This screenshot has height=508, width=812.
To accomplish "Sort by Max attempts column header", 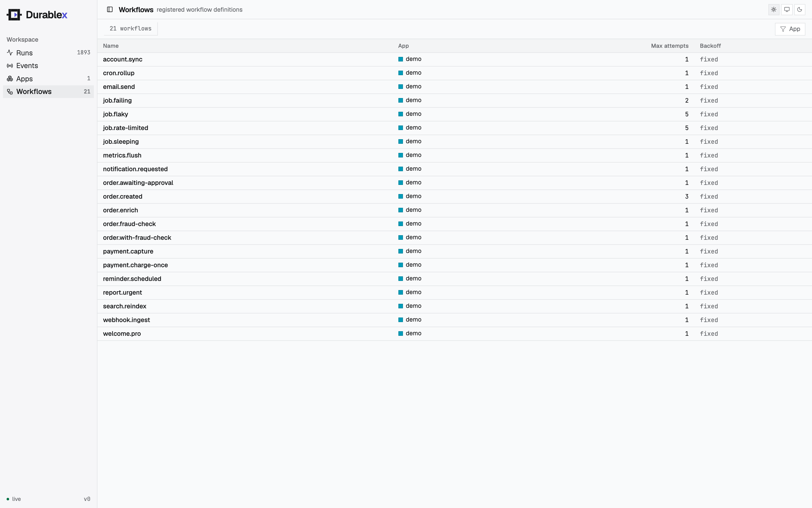I will 669,46.
